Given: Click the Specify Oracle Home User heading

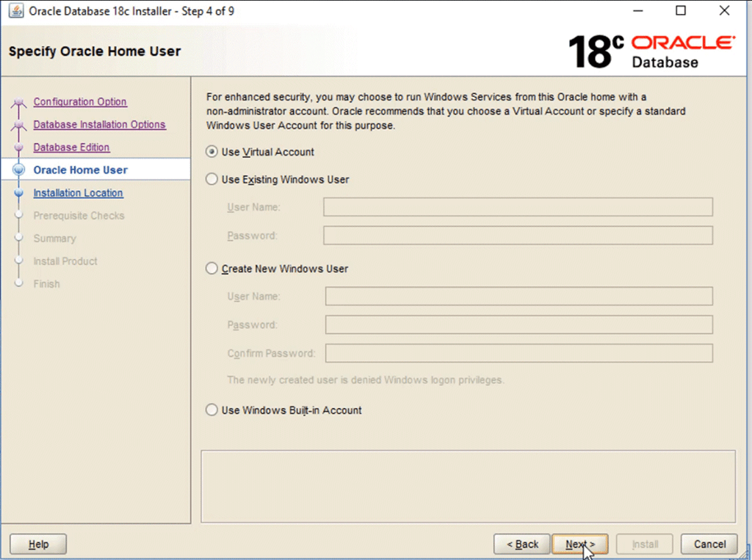Looking at the screenshot, I should point(95,51).
